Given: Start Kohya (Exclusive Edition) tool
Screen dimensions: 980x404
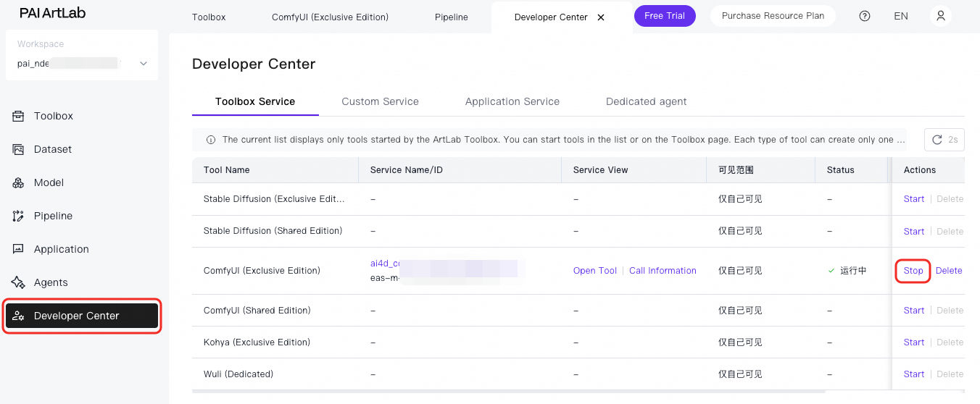Looking at the screenshot, I should tap(913, 342).
